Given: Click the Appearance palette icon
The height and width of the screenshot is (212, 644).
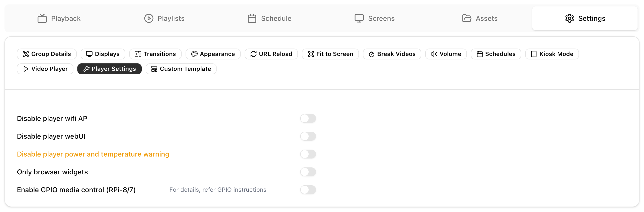Looking at the screenshot, I should (x=194, y=54).
